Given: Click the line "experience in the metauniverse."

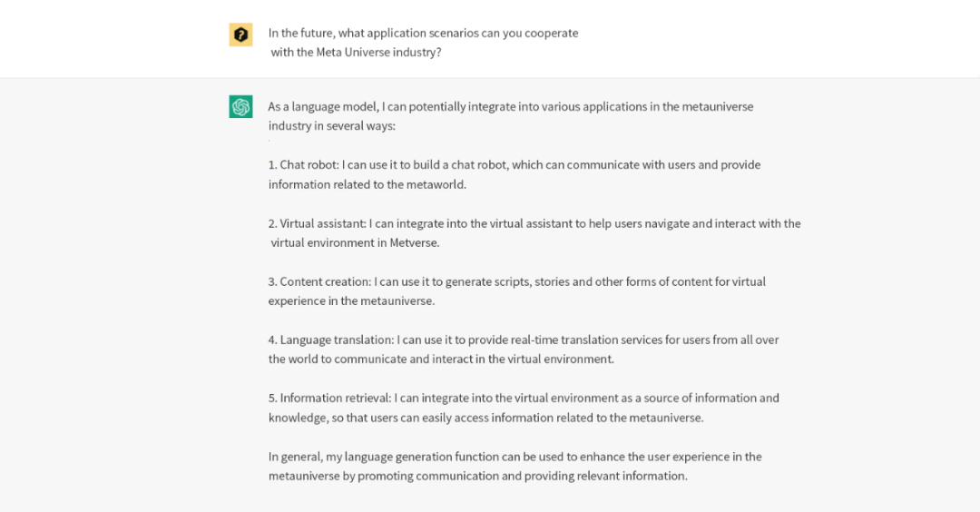Looking at the screenshot, I should coord(351,301).
